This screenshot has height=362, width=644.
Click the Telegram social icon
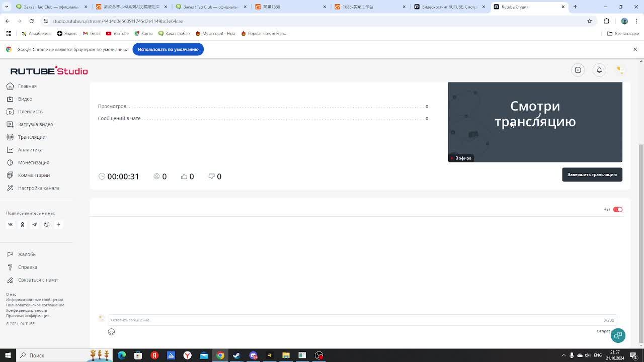[x=34, y=224]
